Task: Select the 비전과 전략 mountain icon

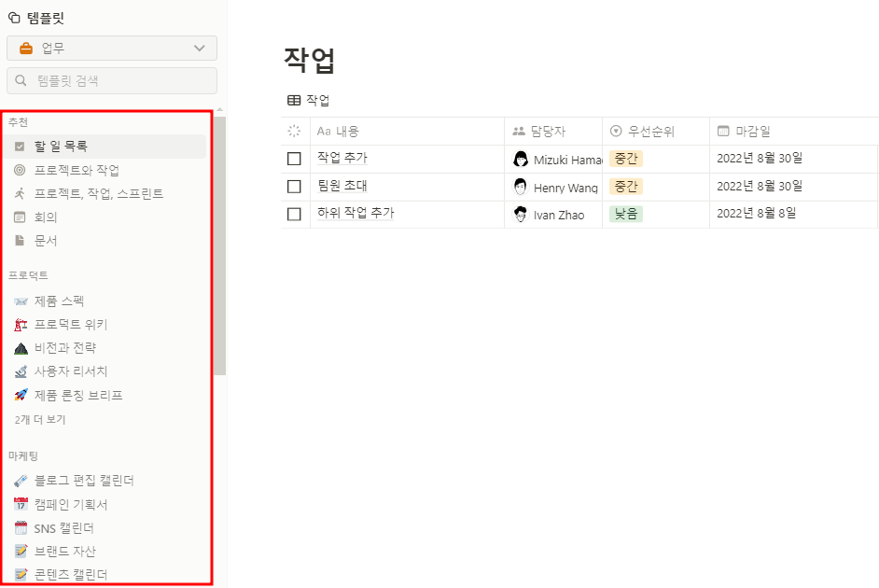Action: pos(21,347)
